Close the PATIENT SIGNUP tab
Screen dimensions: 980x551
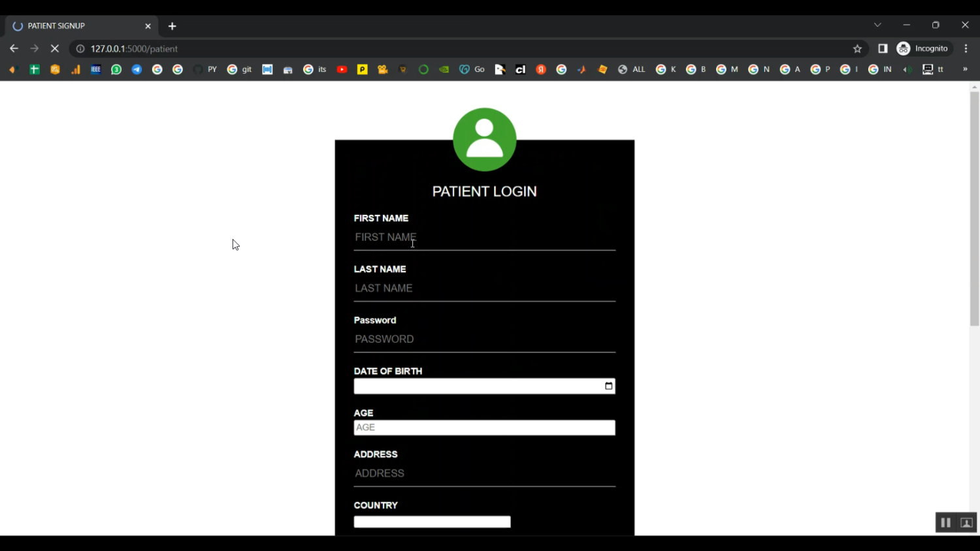[x=148, y=26]
